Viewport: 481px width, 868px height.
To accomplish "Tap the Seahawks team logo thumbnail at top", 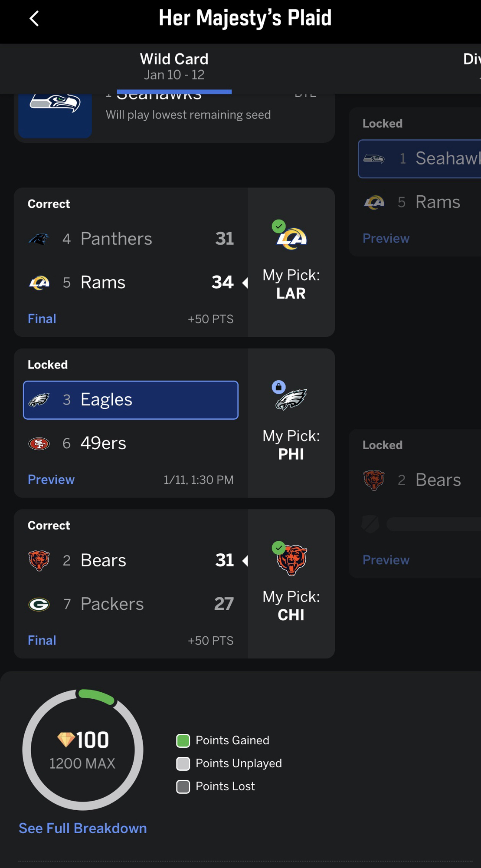I will (55, 114).
